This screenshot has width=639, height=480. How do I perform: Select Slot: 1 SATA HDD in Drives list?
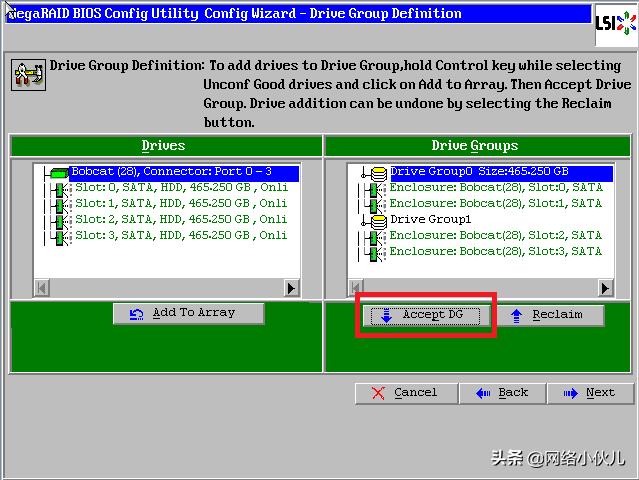click(x=180, y=203)
